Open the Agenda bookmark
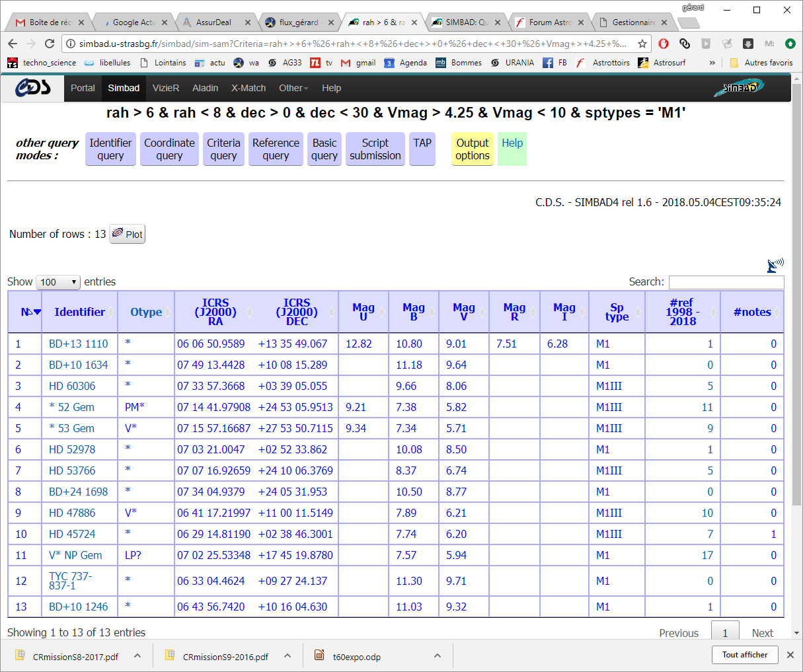This screenshot has height=672, width=803. click(x=406, y=63)
